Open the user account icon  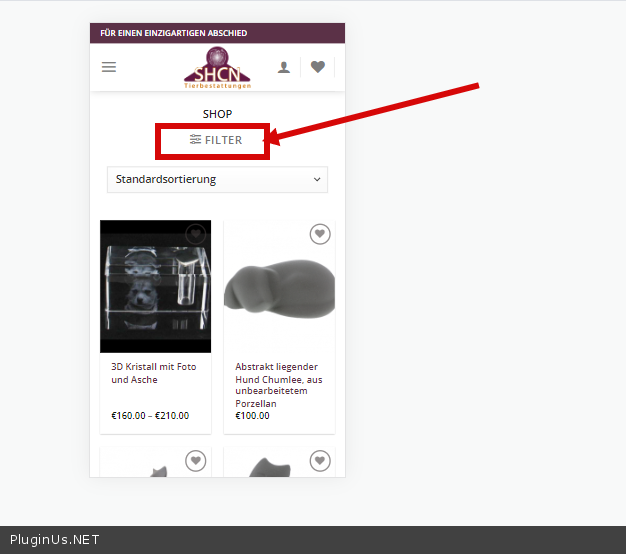click(284, 67)
